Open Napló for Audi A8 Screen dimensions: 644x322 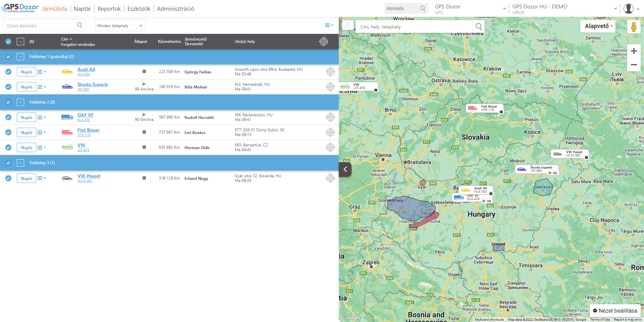point(26,72)
